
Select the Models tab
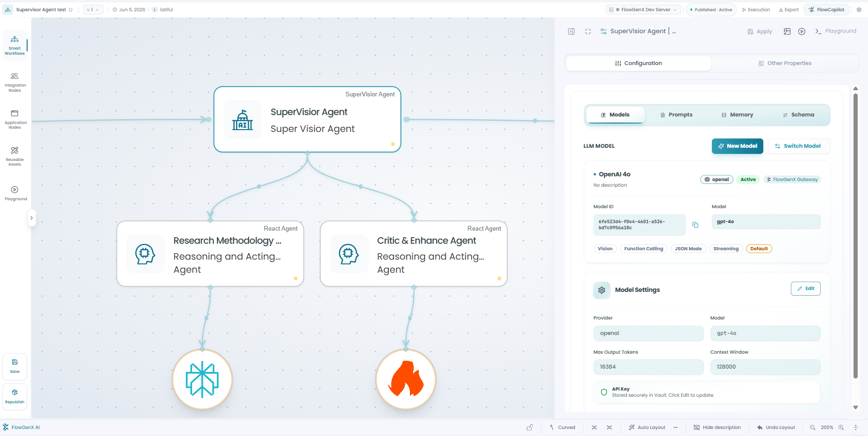[615, 115]
